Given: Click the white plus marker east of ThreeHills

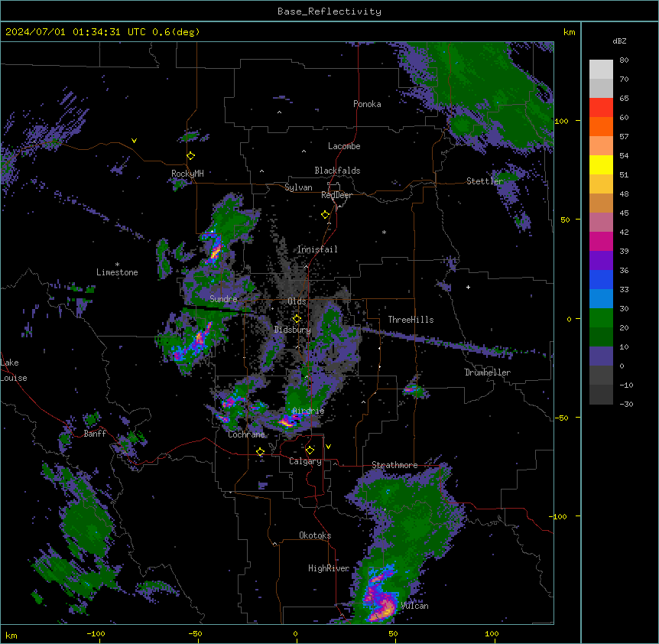Looking at the screenshot, I should click(468, 287).
